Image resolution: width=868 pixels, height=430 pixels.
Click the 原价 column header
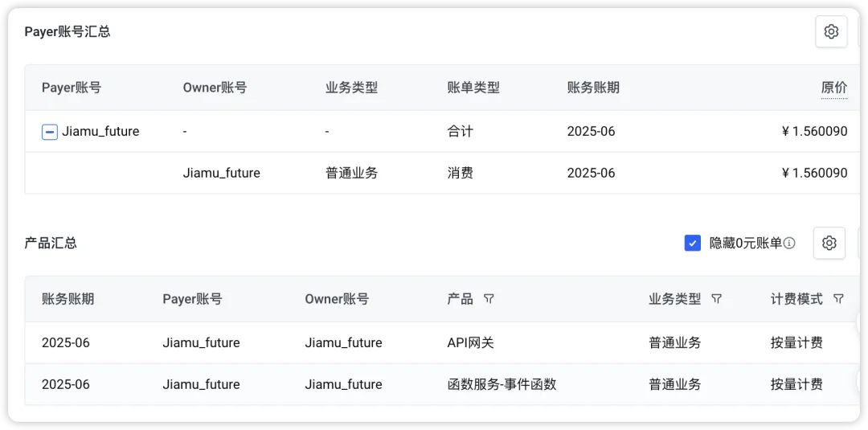click(833, 88)
